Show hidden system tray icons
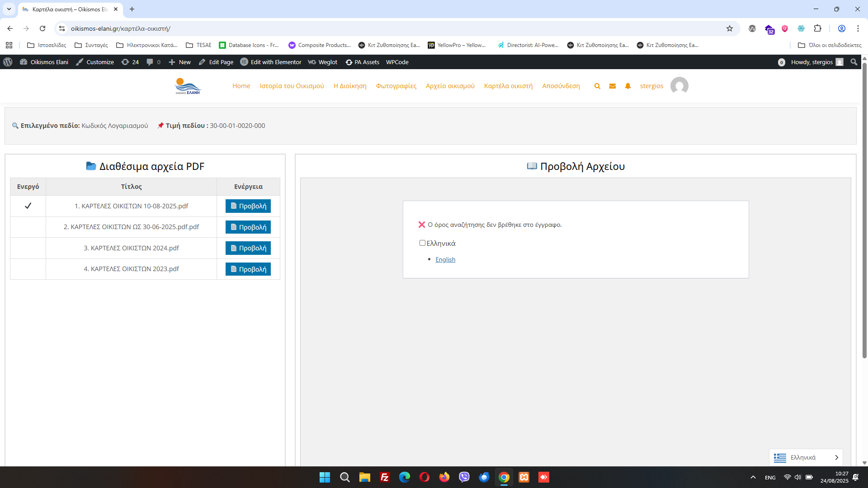868x488 pixels. [x=753, y=477]
